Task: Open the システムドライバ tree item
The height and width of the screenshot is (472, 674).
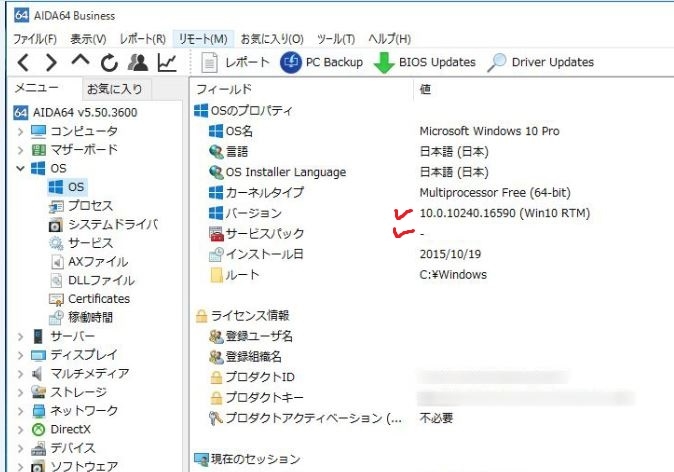Action: 103,224
